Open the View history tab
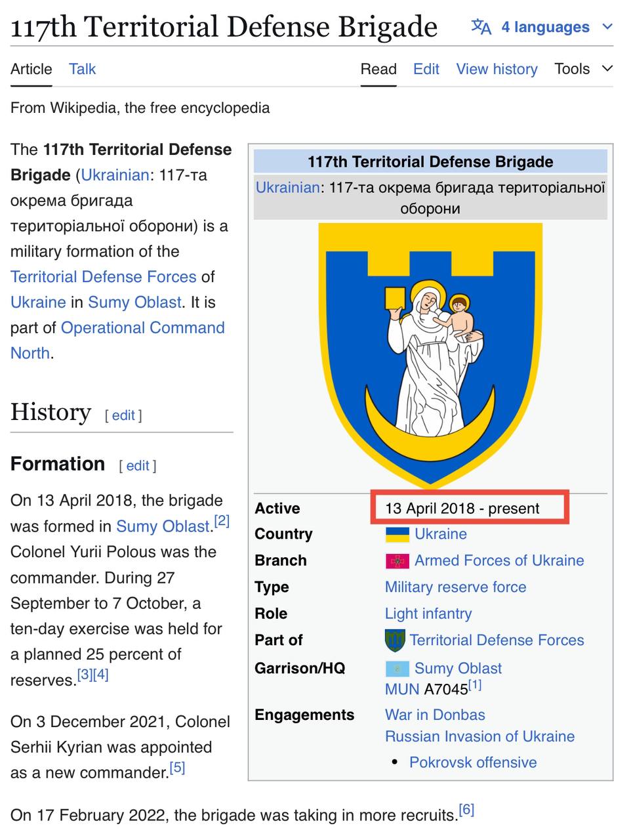The height and width of the screenshot is (840, 631). coord(497,69)
